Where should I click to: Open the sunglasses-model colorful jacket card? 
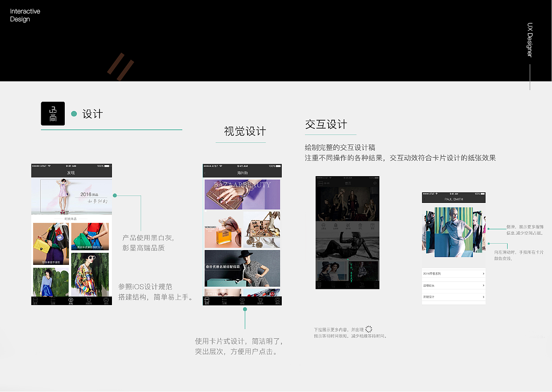click(x=90, y=275)
